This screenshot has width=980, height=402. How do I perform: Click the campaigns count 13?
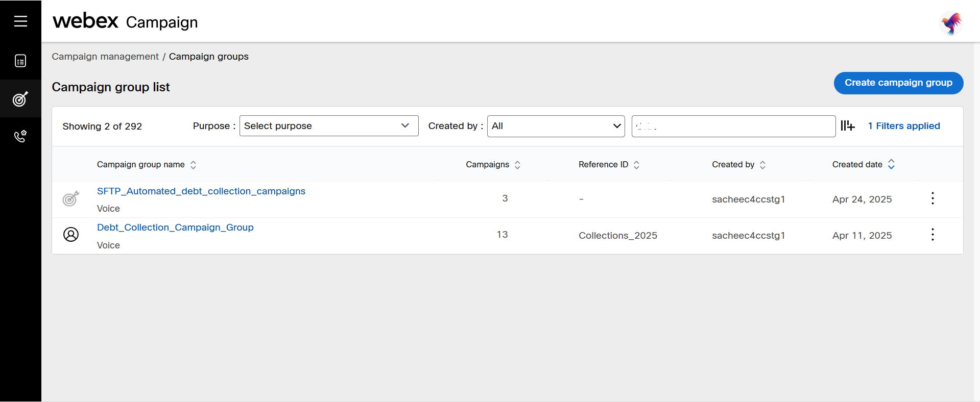tap(503, 235)
